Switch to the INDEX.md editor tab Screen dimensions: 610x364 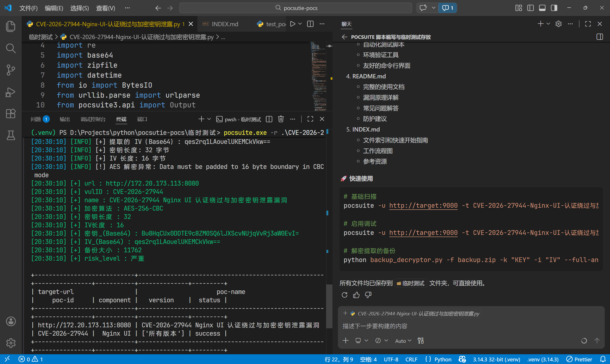224,24
